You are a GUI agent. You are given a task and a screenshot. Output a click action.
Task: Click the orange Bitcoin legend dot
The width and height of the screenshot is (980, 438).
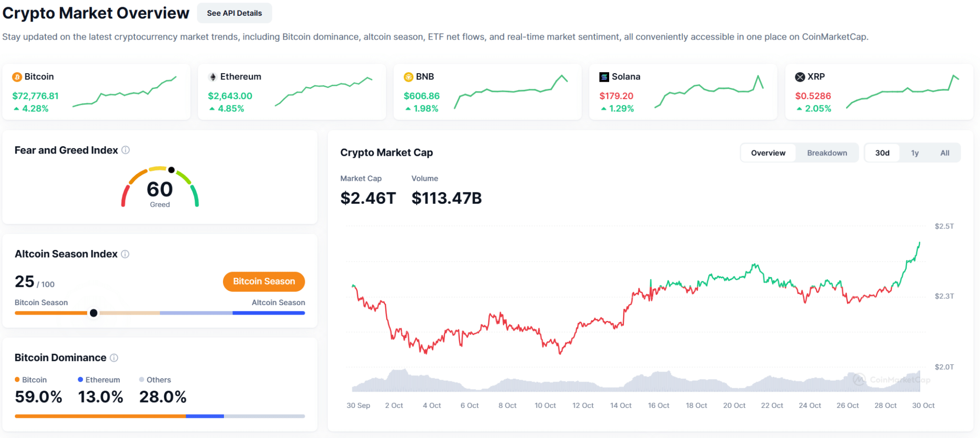click(x=17, y=380)
